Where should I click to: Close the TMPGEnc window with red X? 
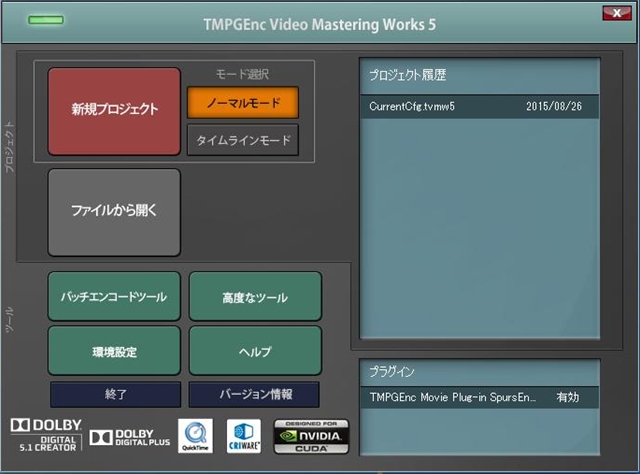[617, 13]
